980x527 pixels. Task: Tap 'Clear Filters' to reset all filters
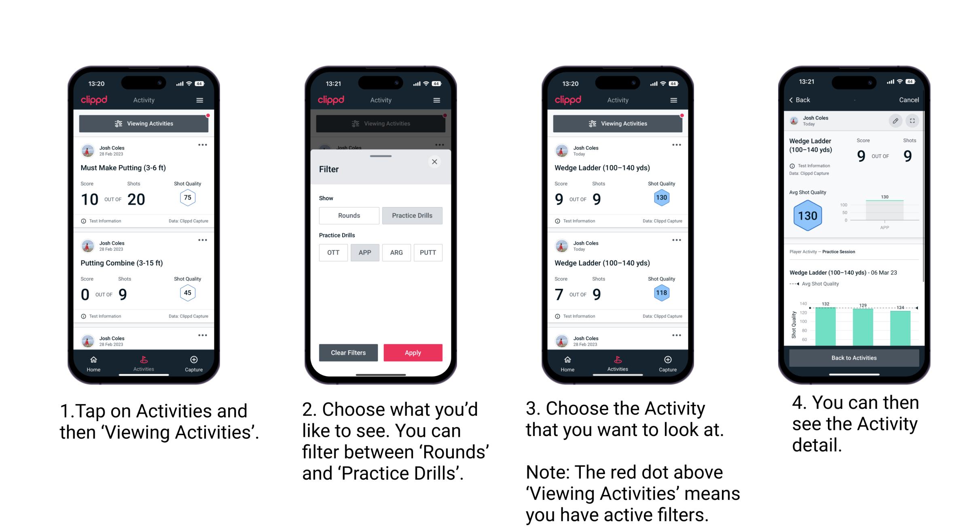(348, 352)
